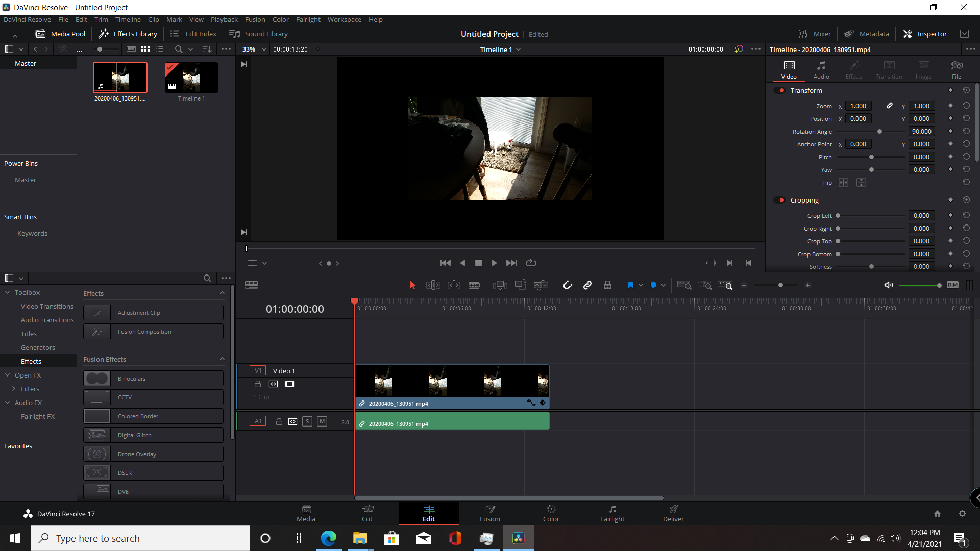Expand the Filters tree item

(x=14, y=389)
